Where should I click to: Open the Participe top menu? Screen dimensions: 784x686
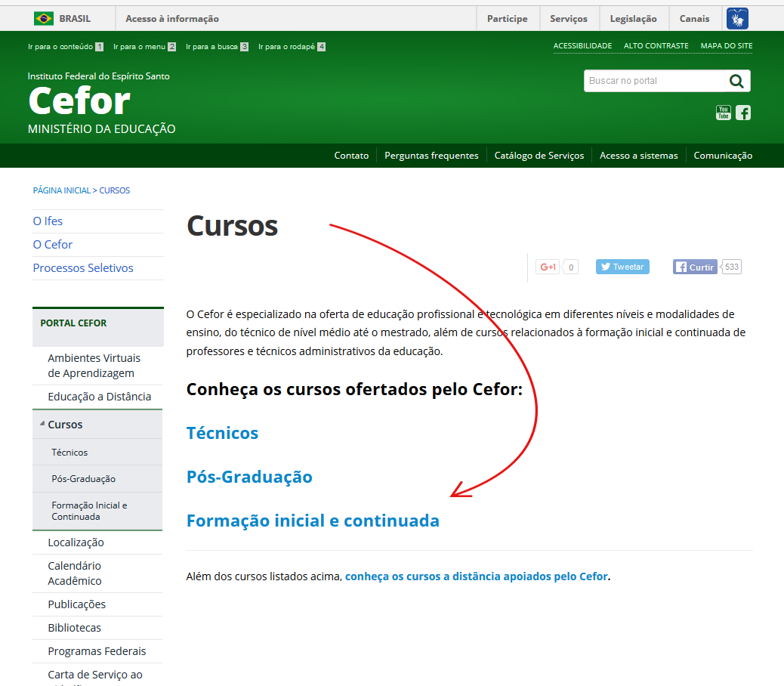point(507,18)
